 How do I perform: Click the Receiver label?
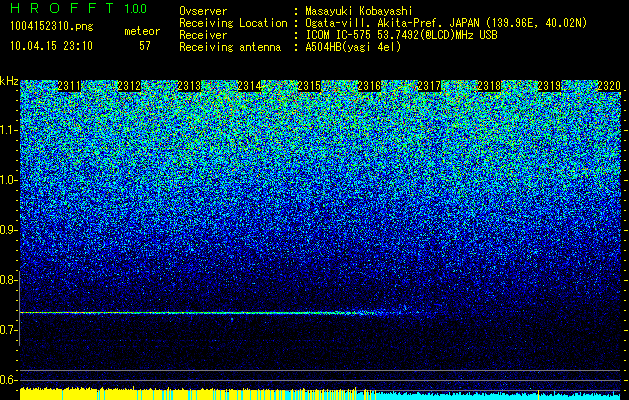pyautogui.click(x=203, y=35)
